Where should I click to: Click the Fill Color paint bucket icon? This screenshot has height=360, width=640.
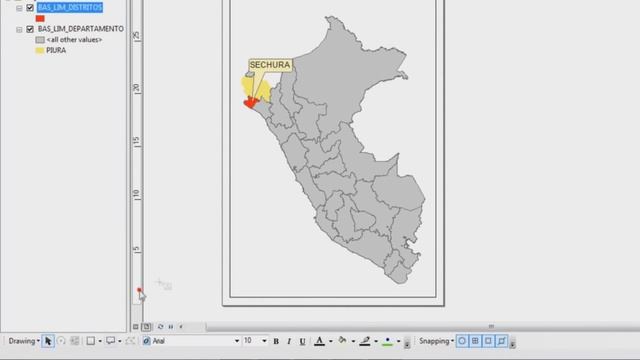pyautogui.click(x=342, y=341)
